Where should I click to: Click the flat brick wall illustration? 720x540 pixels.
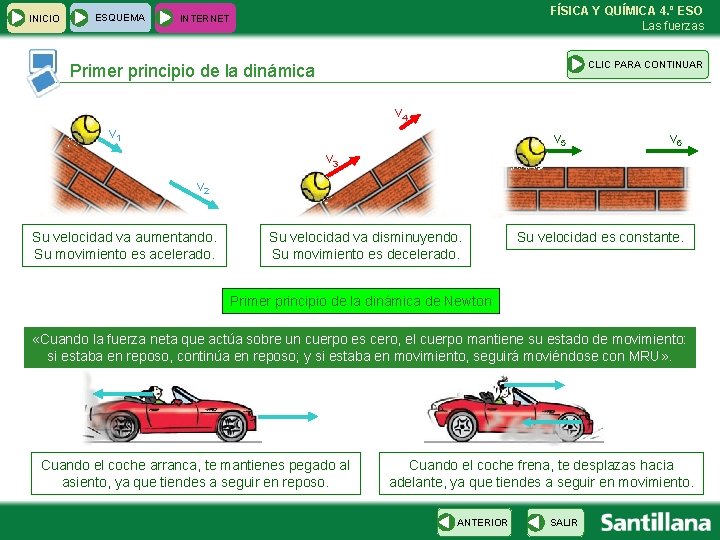(x=597, y=189)
